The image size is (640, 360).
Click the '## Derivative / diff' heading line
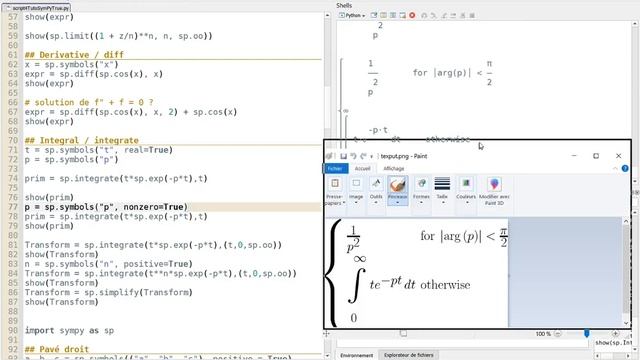pyautogui.click(x=74, y=55)
